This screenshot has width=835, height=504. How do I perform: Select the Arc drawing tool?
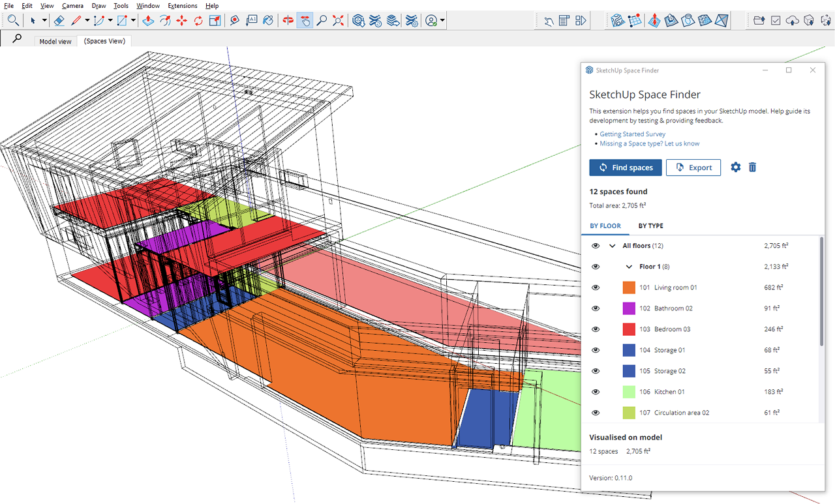(100, 20)
